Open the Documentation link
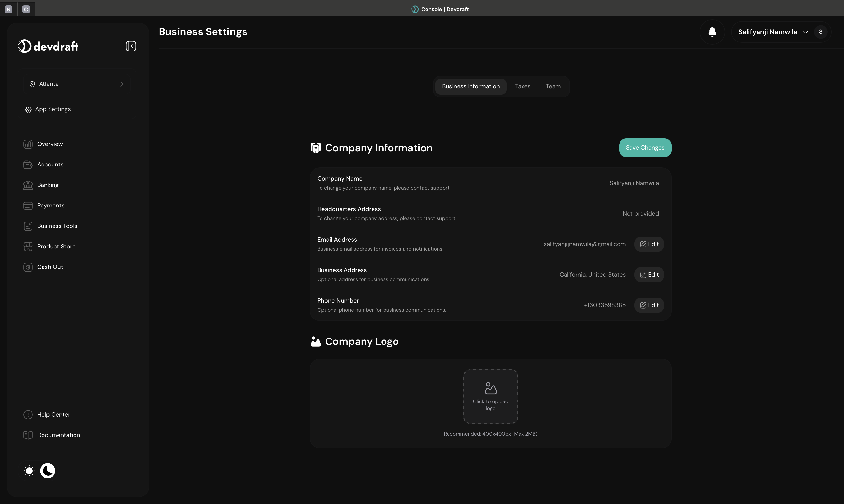The image size is (844, 504). pos(58,435)
